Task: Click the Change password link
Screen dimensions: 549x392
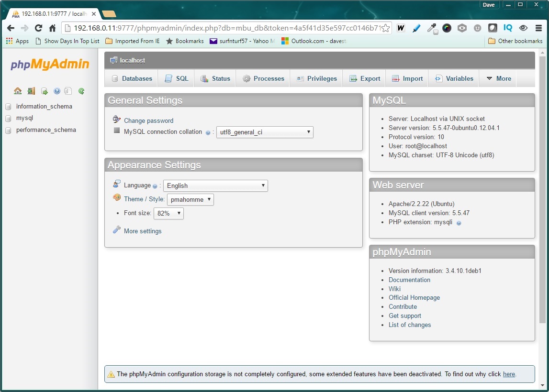Action: [x=148, y=120]
